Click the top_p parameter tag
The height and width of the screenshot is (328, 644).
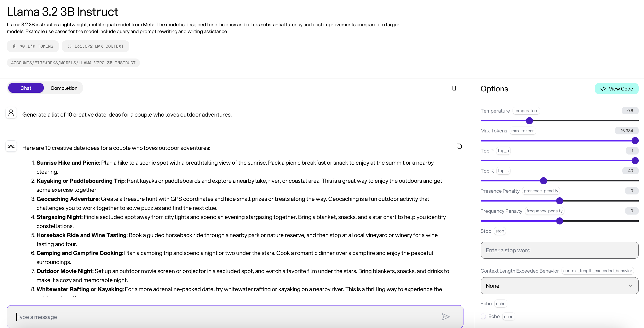(503, 151)
